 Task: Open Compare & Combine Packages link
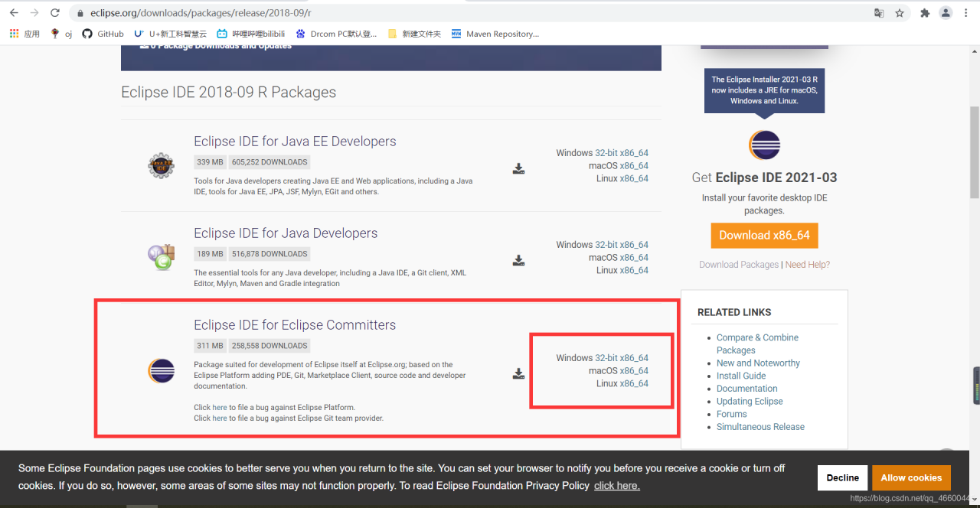pyautogui.click(x=757, y=344)
